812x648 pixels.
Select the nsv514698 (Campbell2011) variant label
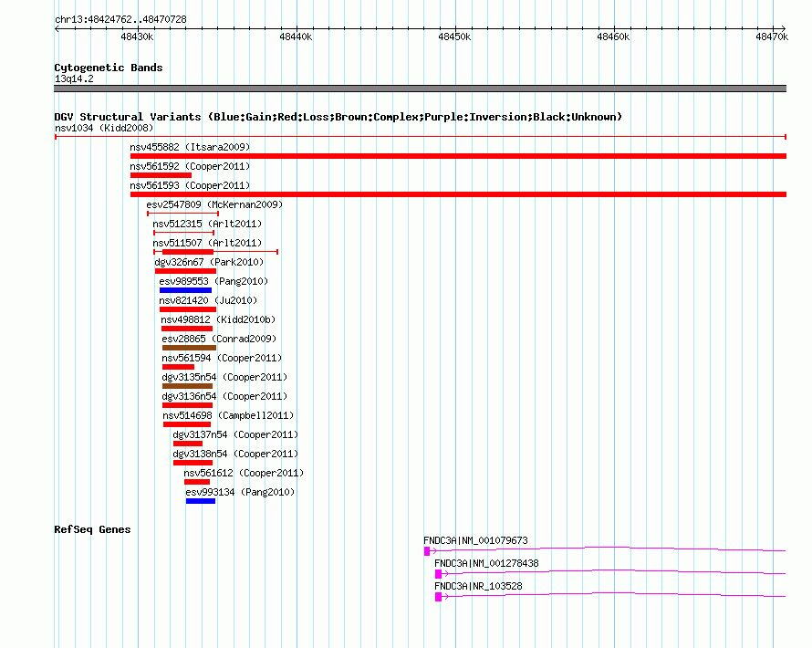(228, 415)
